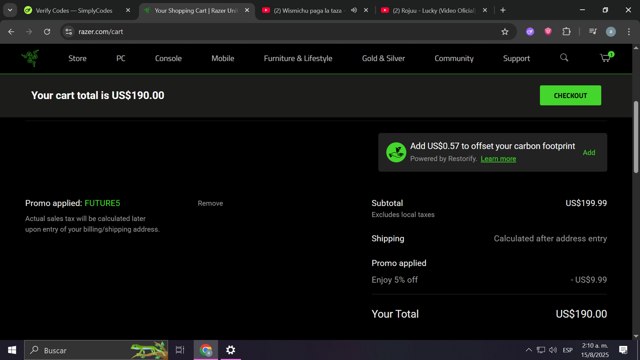Click the network icon in system tray

pos(541,350)
